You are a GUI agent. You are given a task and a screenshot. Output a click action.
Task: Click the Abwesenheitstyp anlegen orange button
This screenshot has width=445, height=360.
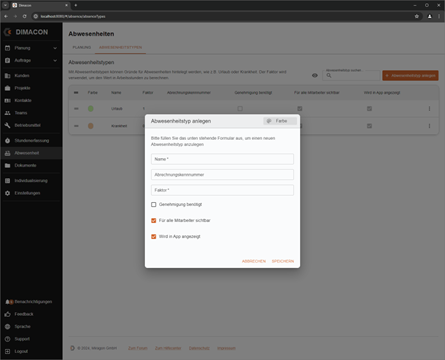pyautogui.click(x=410, y=76)
